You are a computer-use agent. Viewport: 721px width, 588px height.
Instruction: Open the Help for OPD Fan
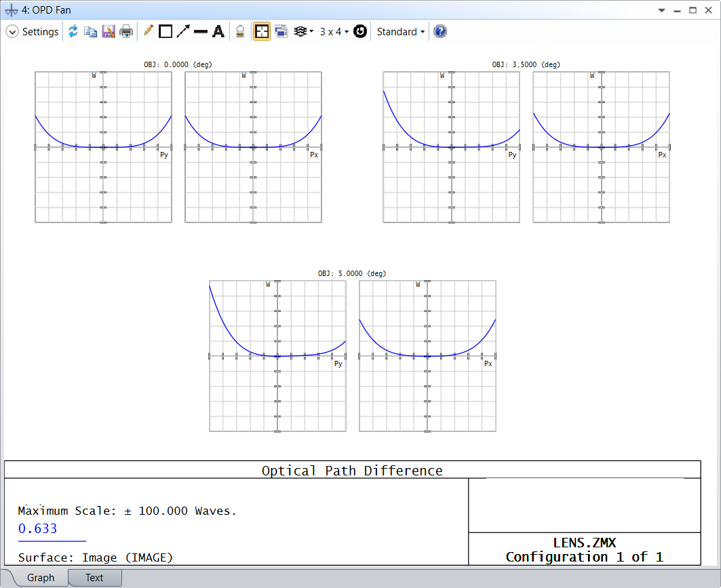pyautogui.click(x=440, y=31)
